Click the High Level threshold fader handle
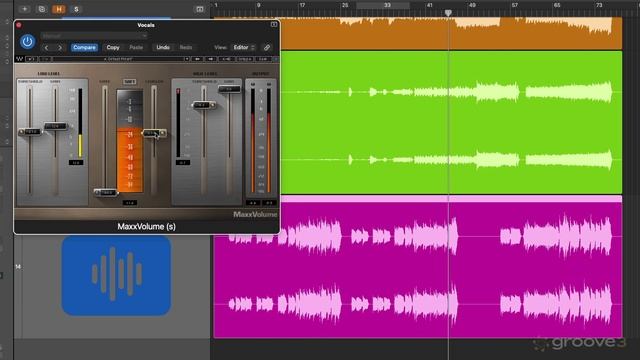The width and height of the screenshot is (640, 360). tap(204, 105)
